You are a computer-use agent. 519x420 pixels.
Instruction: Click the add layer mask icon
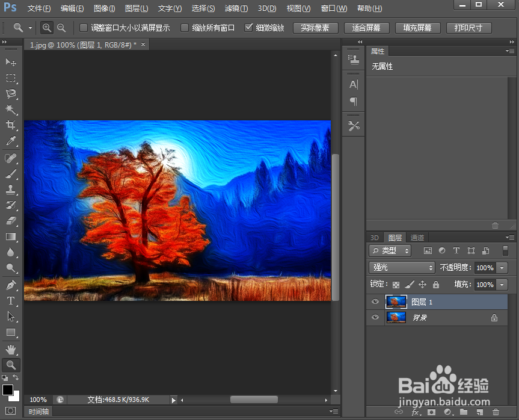click(431, 412)
